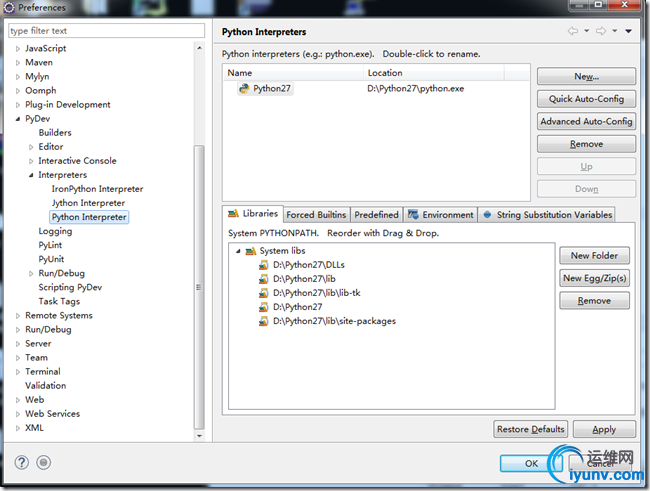
Task: Select the Terminal tree item
Action: [x=43, y=372]
